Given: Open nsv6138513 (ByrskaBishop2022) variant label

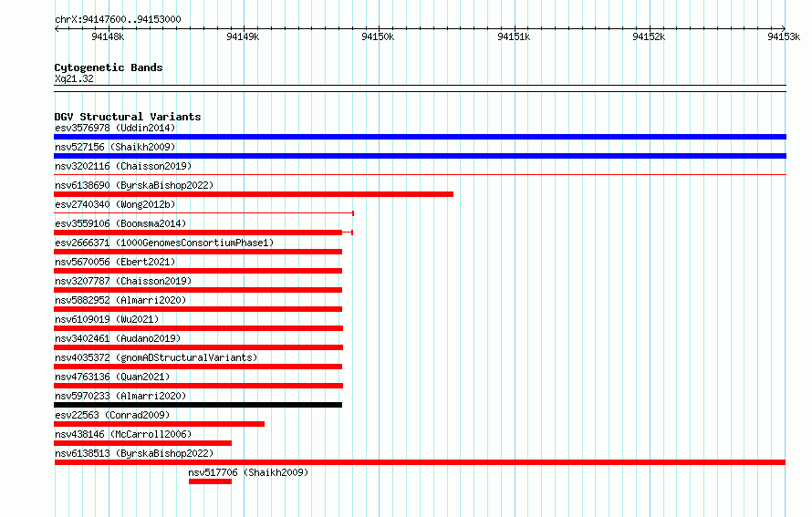Looking at the screenshot, I should 134,453.
